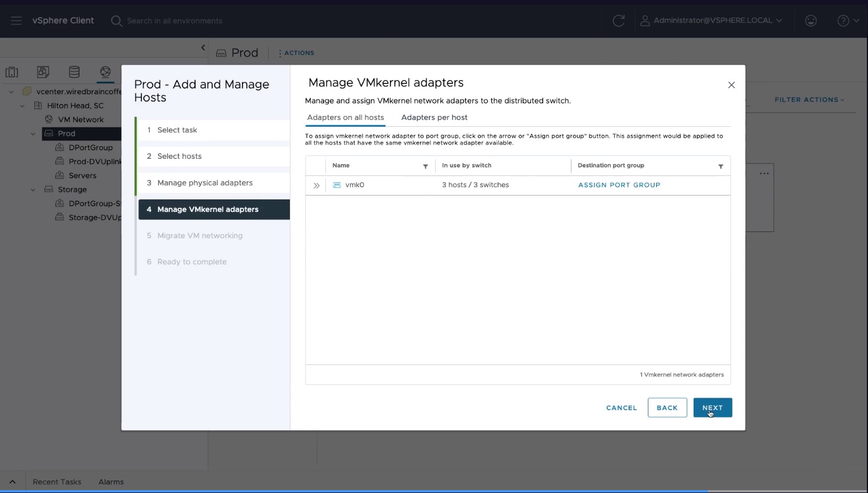Select the Networking inventory icon
This screenshot has width=868, height=493.
coord(105,72)
